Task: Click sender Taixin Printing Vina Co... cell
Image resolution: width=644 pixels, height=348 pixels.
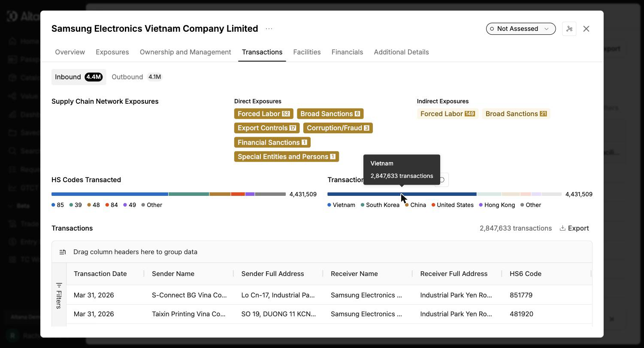Action: click(189, 314)
